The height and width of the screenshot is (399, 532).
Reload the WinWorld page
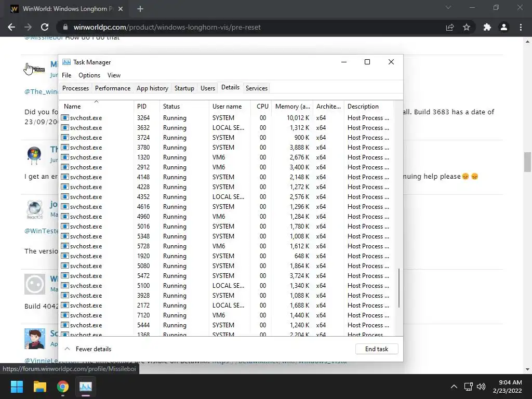tap(45, 27)
